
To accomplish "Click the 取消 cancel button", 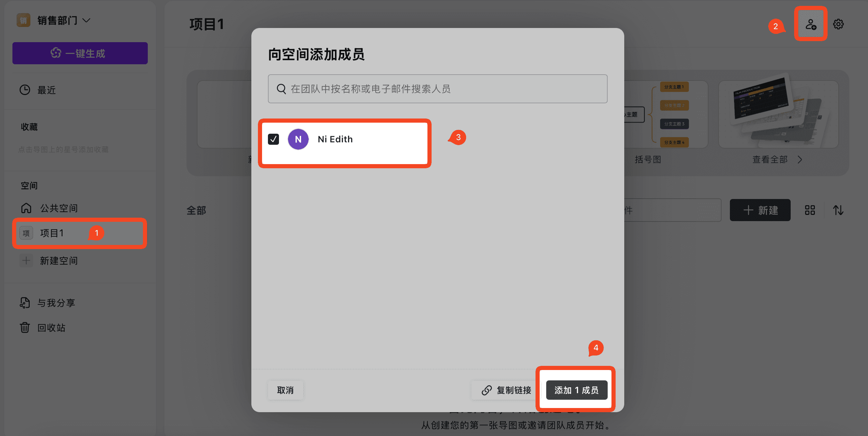I will (x=285, y=390).
